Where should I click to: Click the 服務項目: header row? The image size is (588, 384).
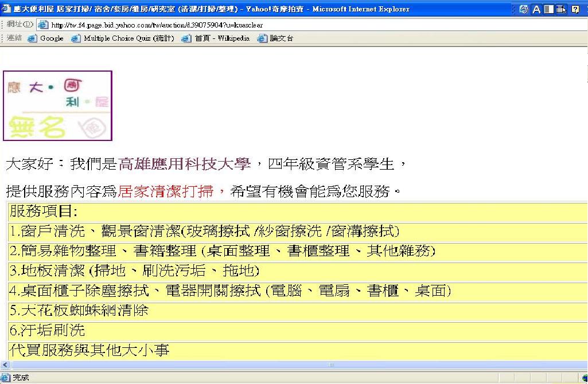298,211
